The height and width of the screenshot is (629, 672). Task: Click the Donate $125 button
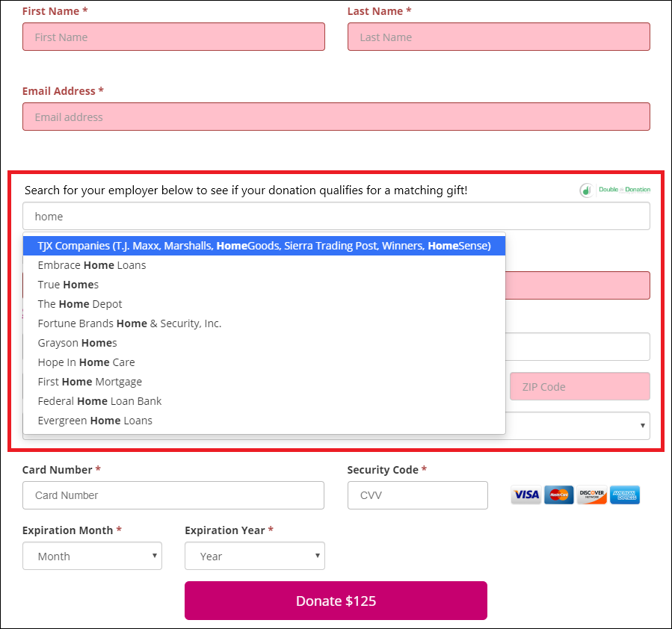pos(336,601)
